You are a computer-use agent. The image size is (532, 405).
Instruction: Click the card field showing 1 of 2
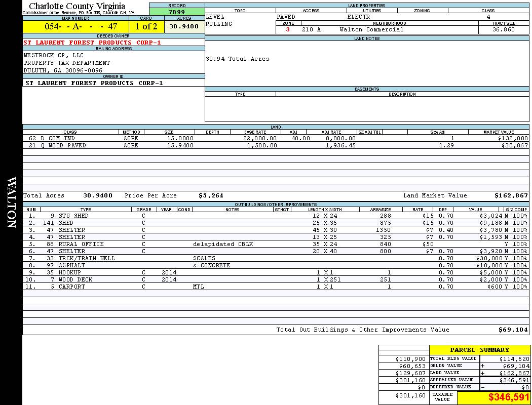pyautogui.click(x=146, y=26)
